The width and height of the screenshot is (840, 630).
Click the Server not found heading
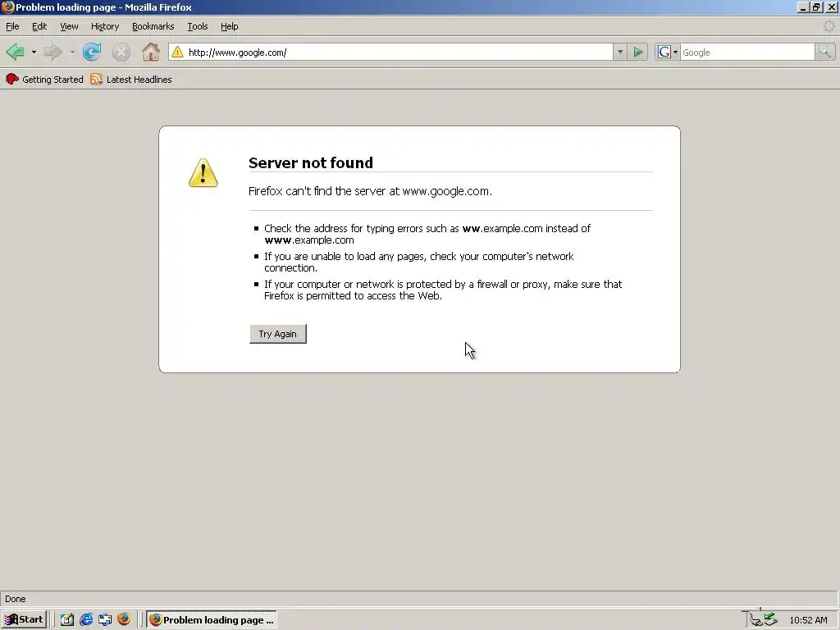pos(311,163)
